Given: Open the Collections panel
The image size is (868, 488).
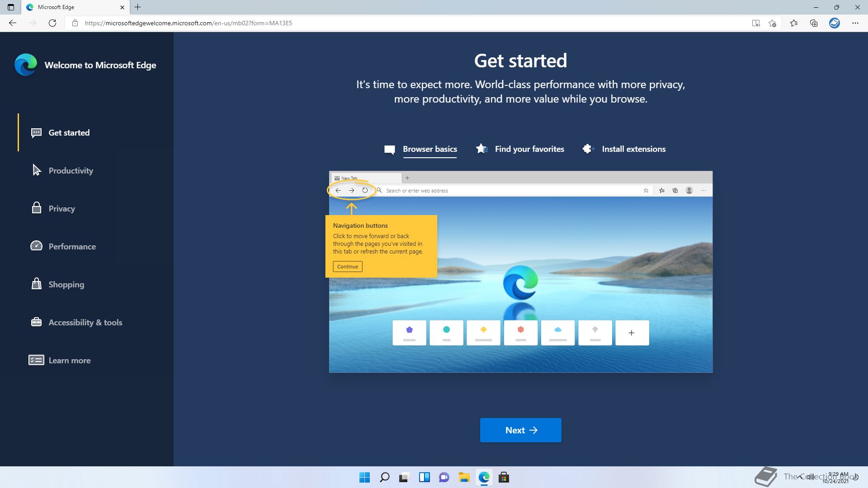Looking at the screenshot, I should [x=814, y=23].
